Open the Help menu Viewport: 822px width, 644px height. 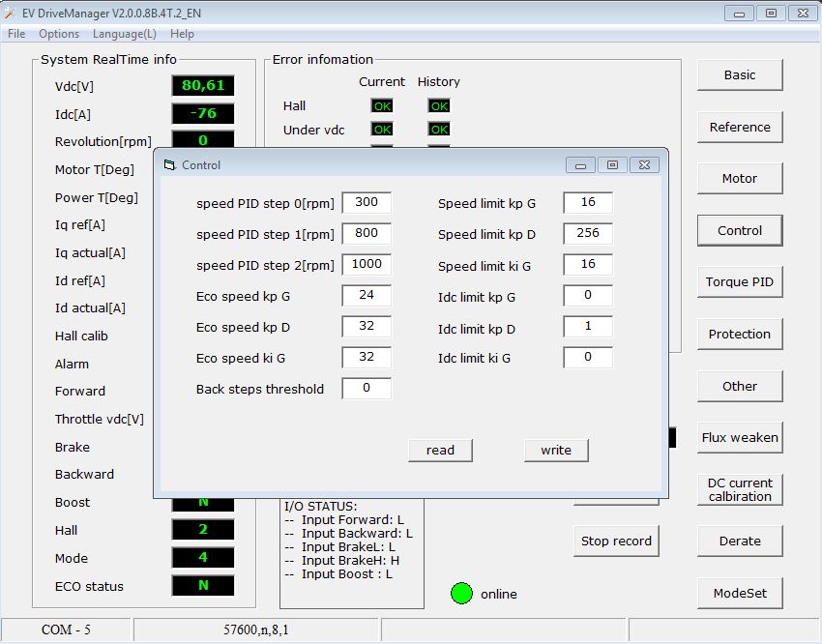pos(182,34)
